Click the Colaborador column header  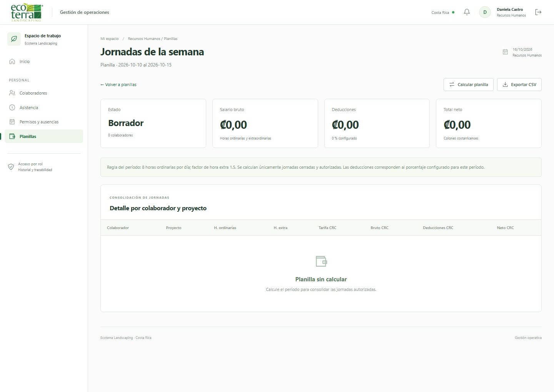(118, 228)
